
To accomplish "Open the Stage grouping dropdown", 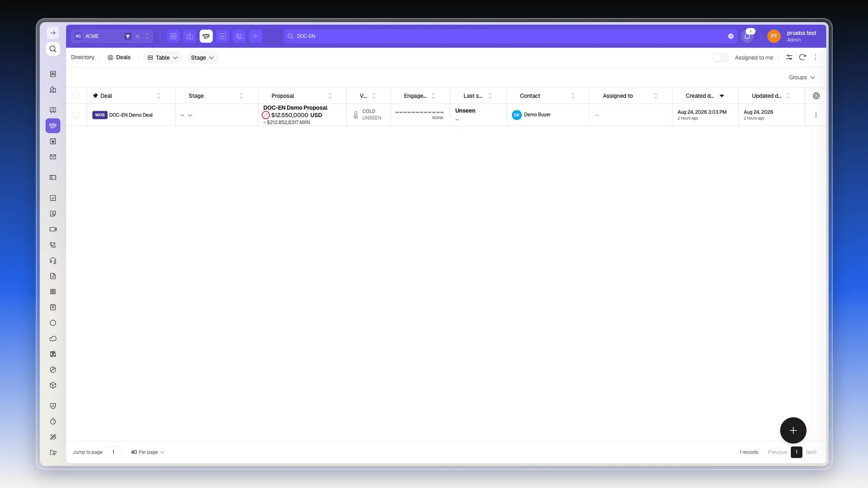I will (x=202, y=57).
